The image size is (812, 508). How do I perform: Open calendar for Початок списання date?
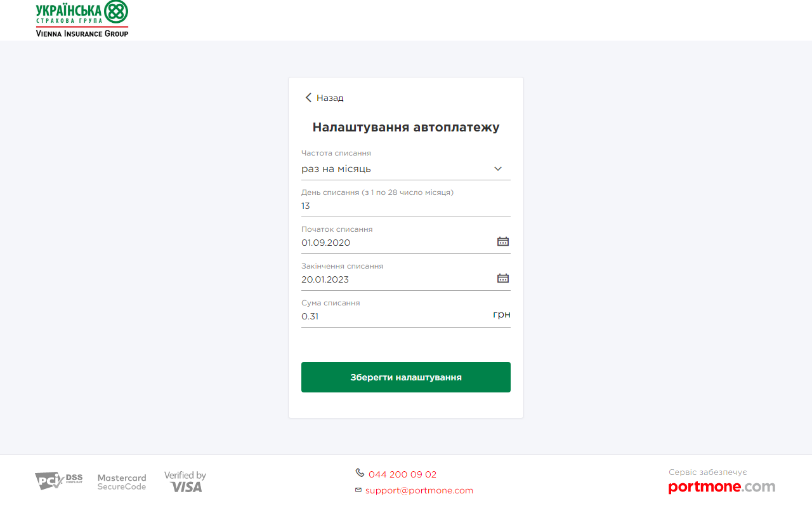click(502, 242)
